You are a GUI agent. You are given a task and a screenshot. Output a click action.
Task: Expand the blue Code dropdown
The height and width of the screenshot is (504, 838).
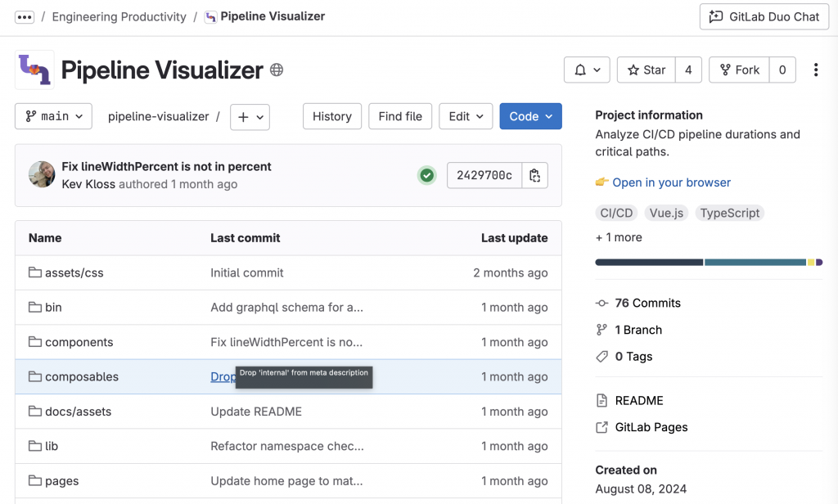tap(530, 116)
